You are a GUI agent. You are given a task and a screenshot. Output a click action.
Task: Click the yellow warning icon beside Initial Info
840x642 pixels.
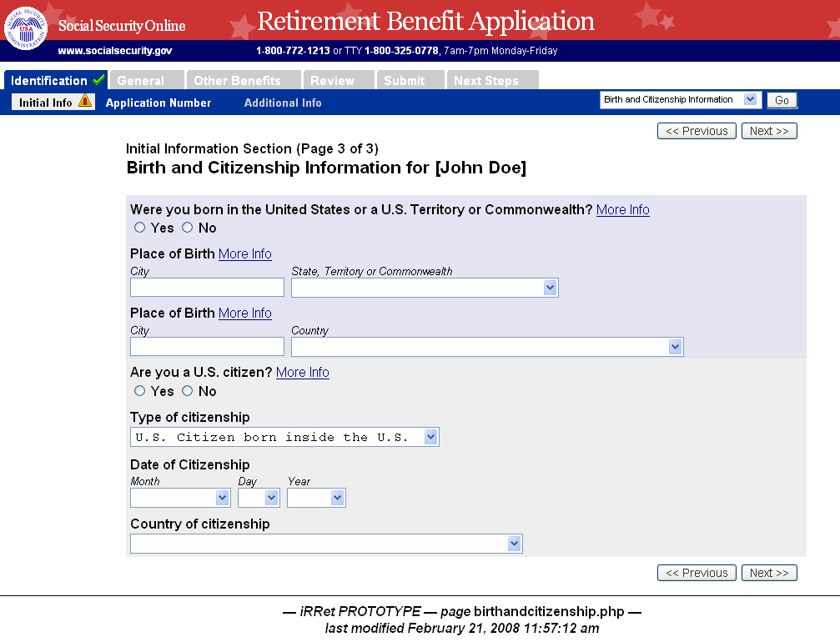point(85,102)
